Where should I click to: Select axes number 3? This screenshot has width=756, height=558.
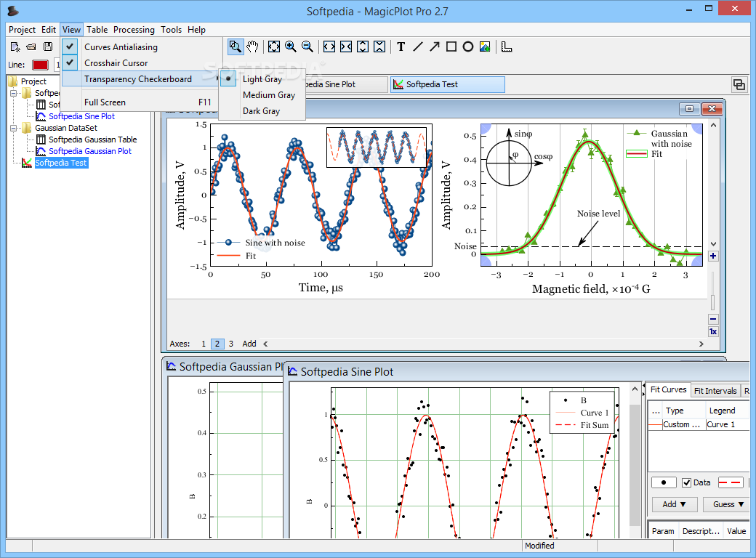coord(231,344)
